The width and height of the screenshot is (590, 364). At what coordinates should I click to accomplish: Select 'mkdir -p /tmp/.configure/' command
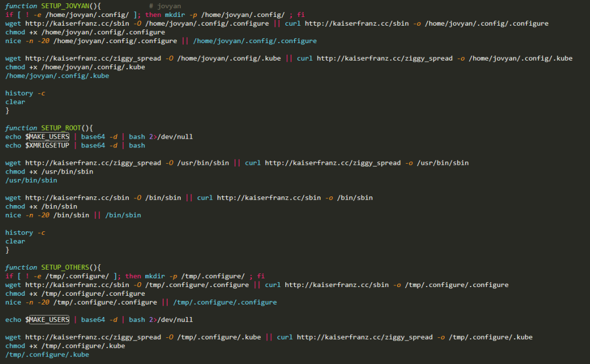[x=194, y=276]
